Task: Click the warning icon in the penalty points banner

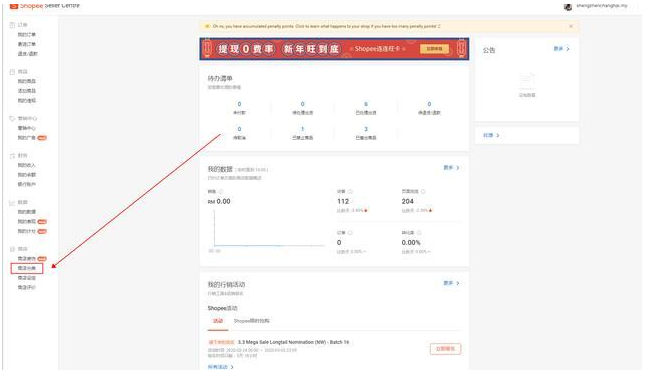Action: (x=207, y=26)
